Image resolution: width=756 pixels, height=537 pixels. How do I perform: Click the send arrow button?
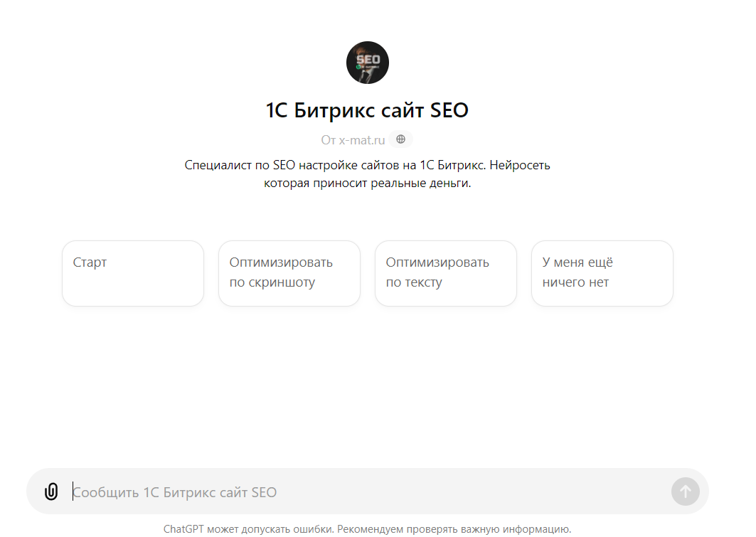[684, 491]
